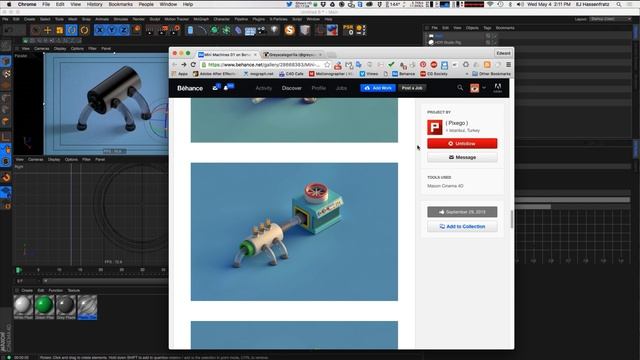
Task: Select the make editable icon in left palette
Action: (x=6, y=45)
